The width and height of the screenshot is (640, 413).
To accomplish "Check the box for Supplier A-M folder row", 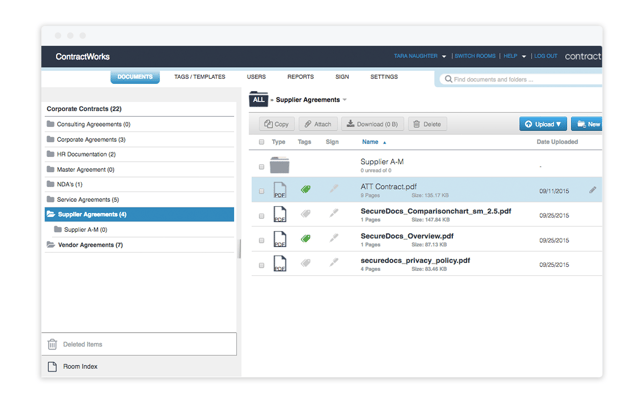I will (x=262, y=167).
